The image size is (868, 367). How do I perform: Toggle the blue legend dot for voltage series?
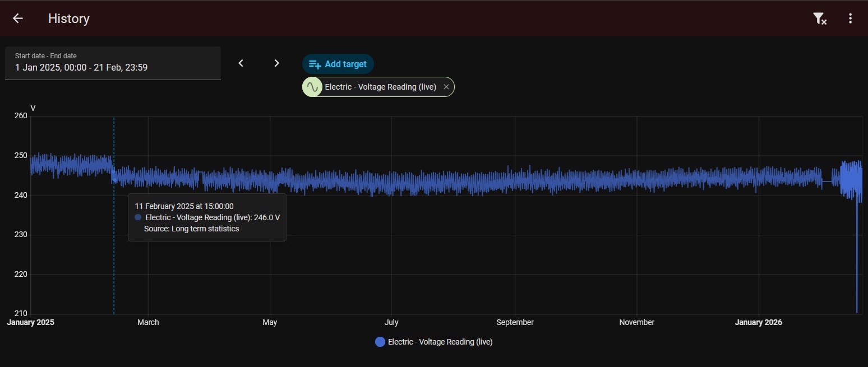click(x=380, y=342)
